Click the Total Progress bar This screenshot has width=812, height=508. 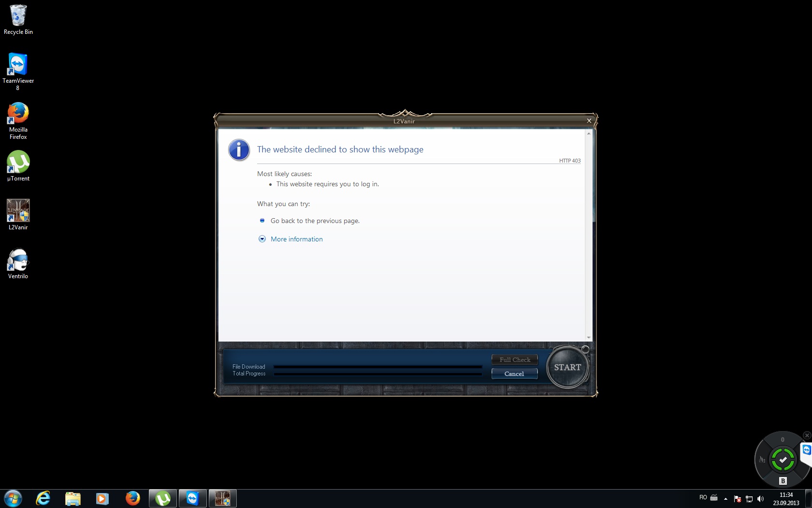coord(377,374)
